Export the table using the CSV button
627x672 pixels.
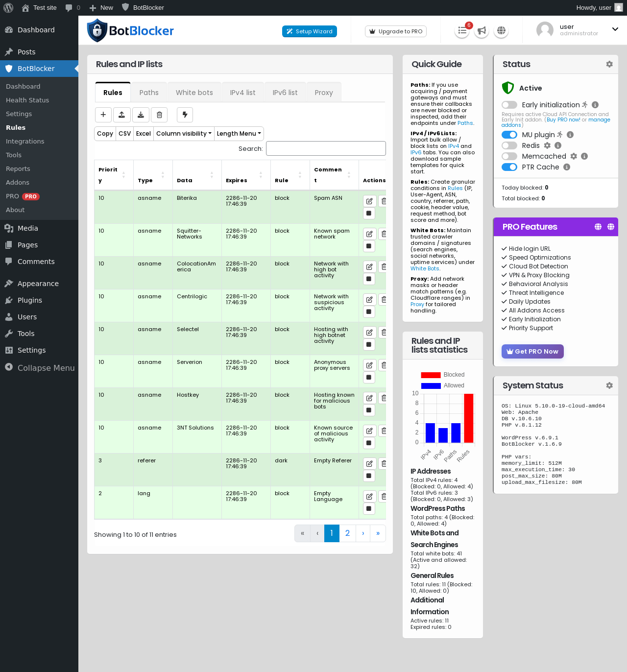pos(125,134)
